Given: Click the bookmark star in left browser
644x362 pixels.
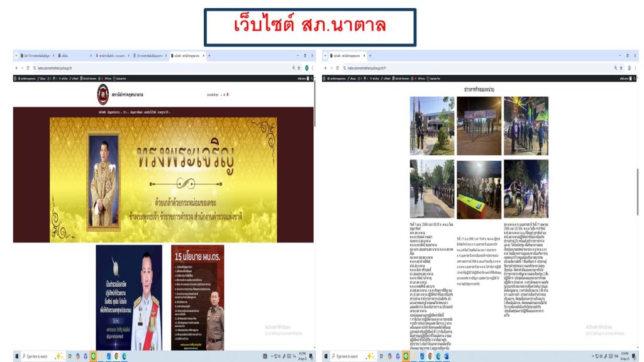Looking at the screenshot, I should (x=299, y=67).
